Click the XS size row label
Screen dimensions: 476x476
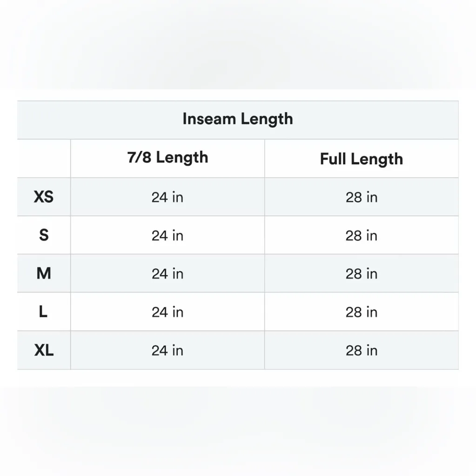click(44, 197)
